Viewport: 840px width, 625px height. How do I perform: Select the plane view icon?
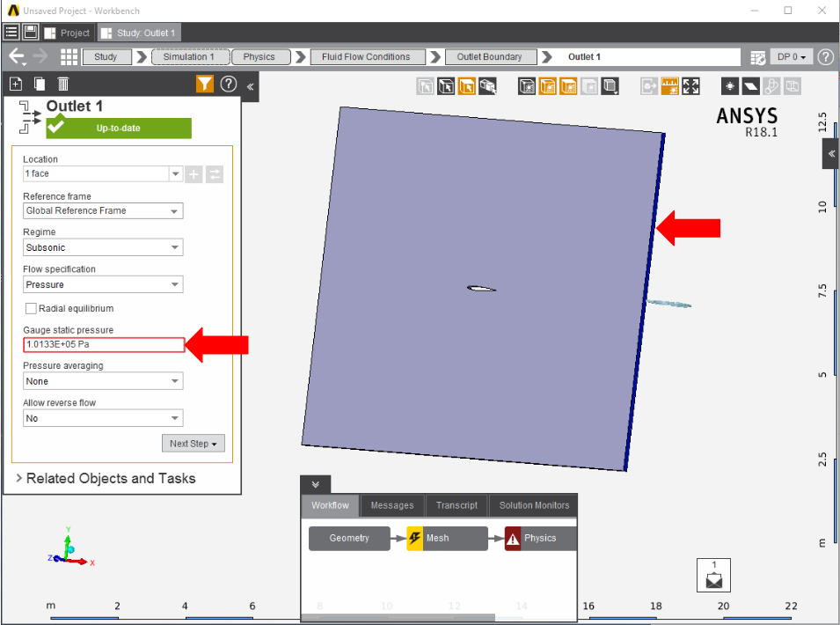coord(750,86)
